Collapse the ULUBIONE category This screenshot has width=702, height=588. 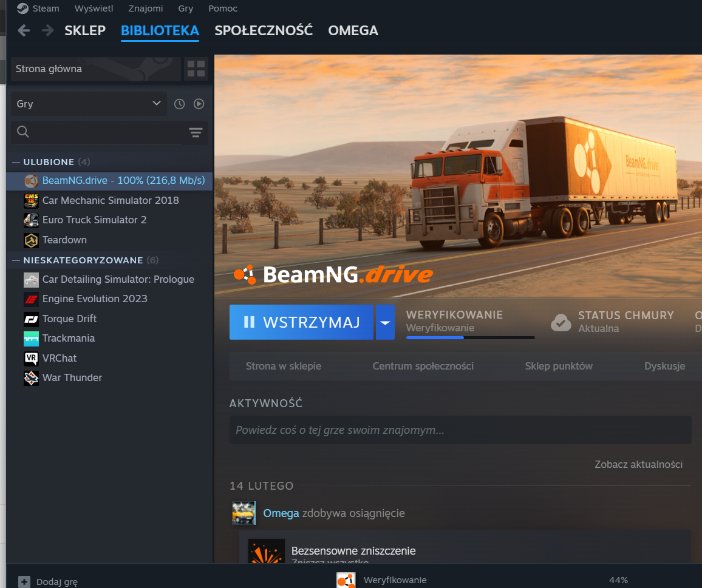(x=16, y=162)
